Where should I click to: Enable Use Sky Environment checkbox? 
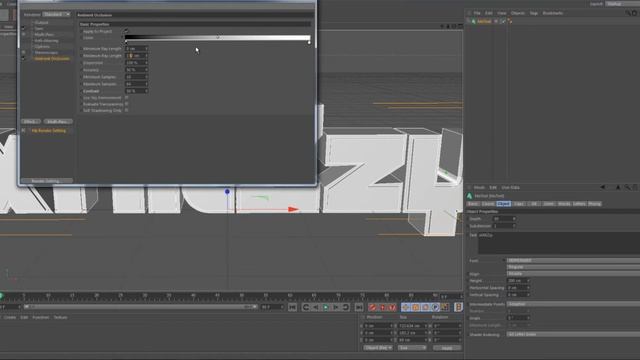(x=127, y=98)
